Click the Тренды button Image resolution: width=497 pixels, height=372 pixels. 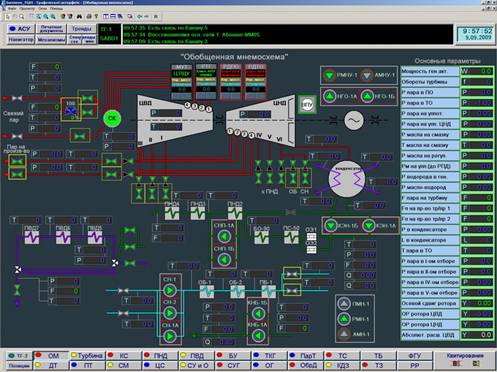click(x=82, y=29)
